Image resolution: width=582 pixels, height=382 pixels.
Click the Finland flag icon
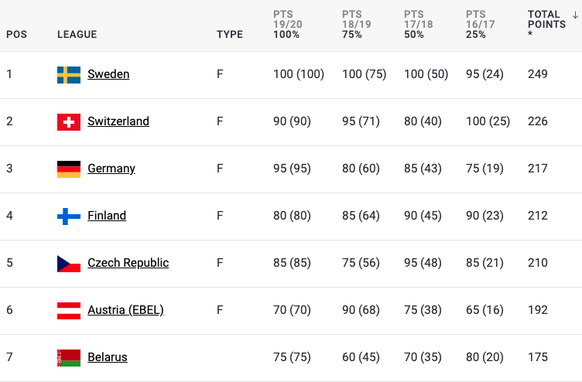pos(69,216)
